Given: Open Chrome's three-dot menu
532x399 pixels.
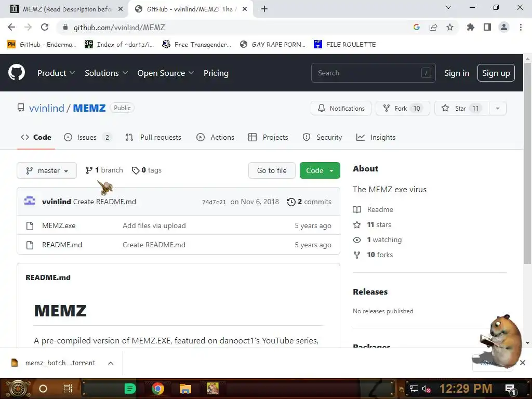Looking at the screenshot, I should click(521, 27).
